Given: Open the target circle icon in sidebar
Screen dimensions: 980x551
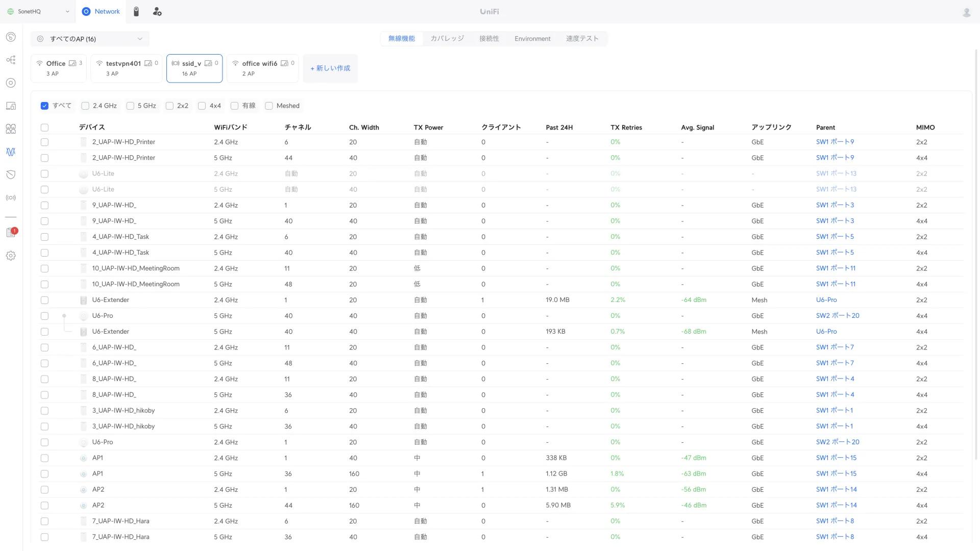Looking at the screenshot, I should click(11, 83).
